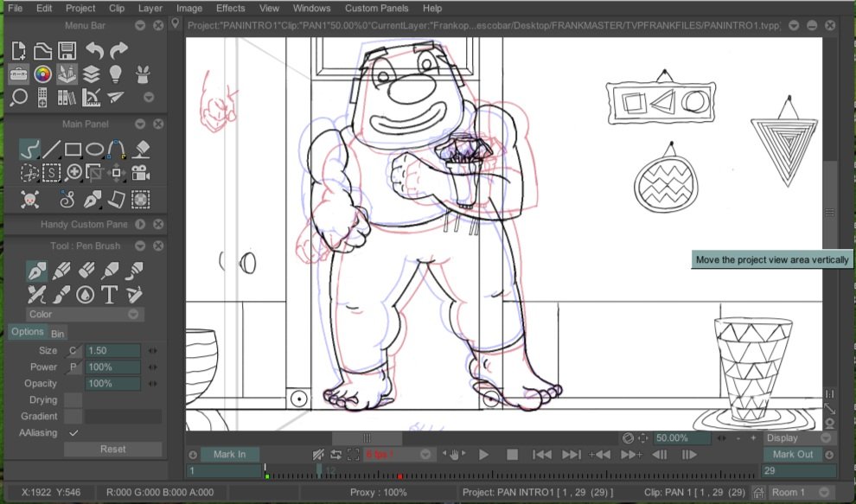Select the ellipse shape tool
The width and height of the screenshot is (856, 504).
coord(94,149)
